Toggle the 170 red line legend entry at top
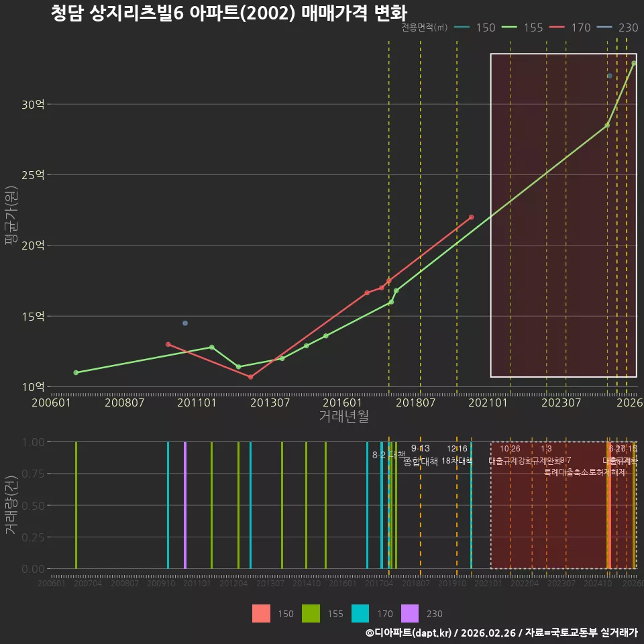The image size is (644, 644). click(x=570, y=28)
